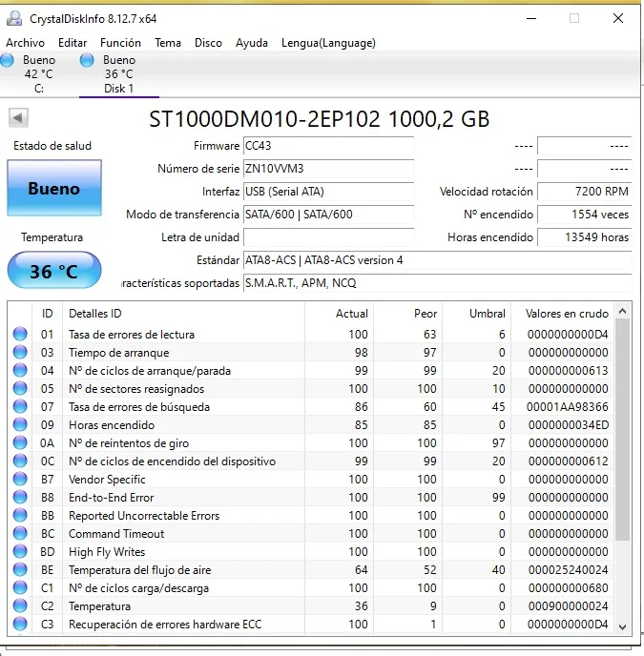Screen dimensions: 644x656
Task: Click the serial number field ZN10VVM3
Action: (328, 169)
